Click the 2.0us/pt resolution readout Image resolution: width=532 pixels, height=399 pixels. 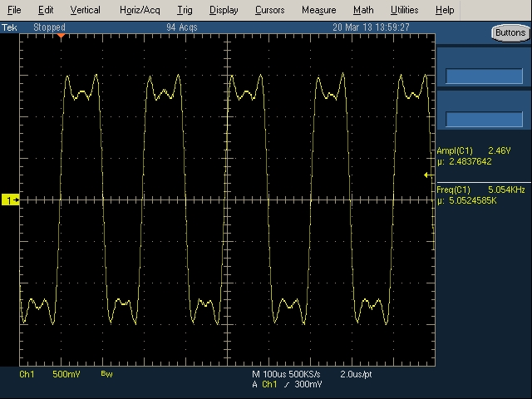pyautogui.click(x=356, y=374)
